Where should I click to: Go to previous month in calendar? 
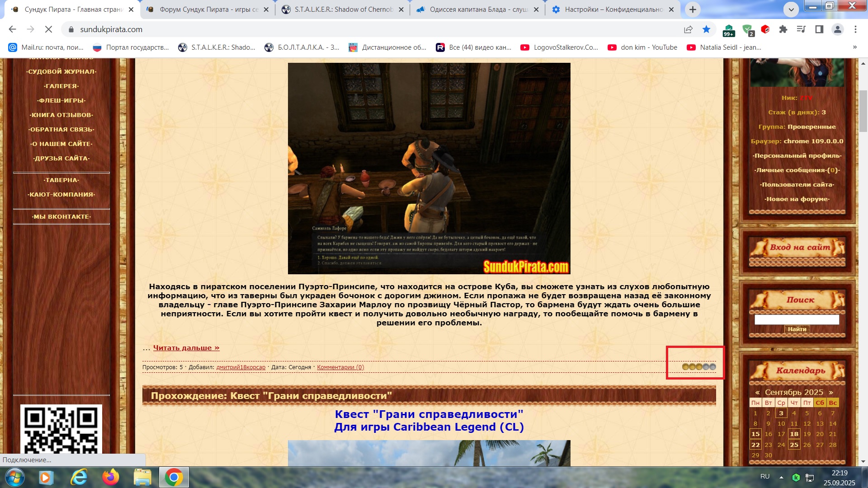(x=757, y=392)
